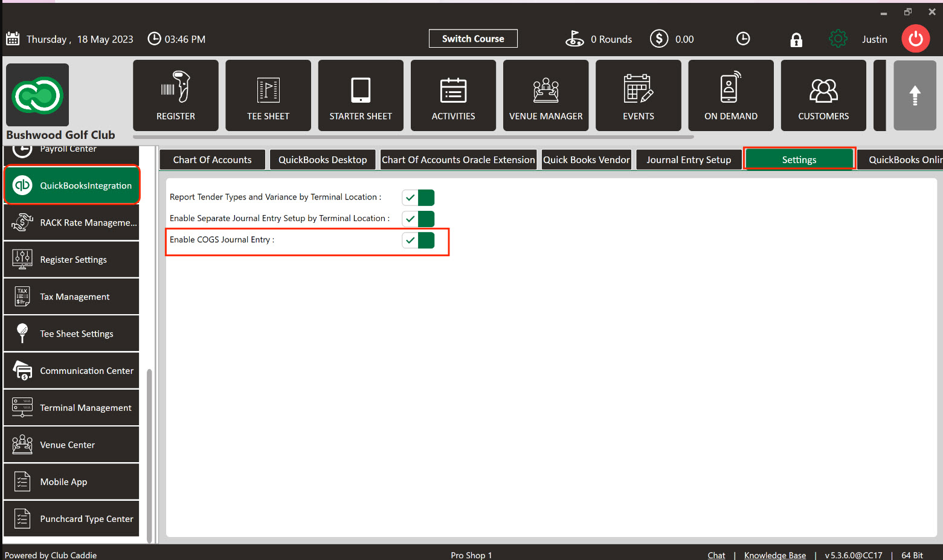Click the 0 Rounds counter text
Image resolution: width=943 pixels, height=560 pixels.
(611, 39)
